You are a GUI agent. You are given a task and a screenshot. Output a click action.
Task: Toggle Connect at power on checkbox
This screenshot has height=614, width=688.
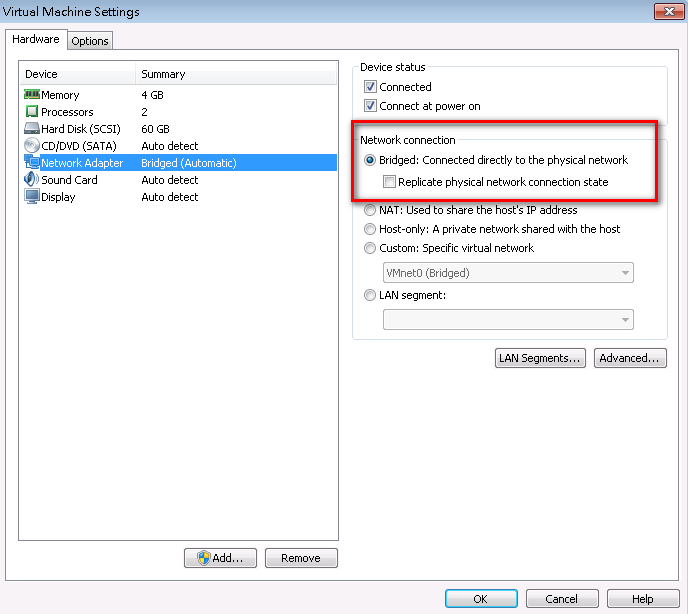(x=370, y=106)
